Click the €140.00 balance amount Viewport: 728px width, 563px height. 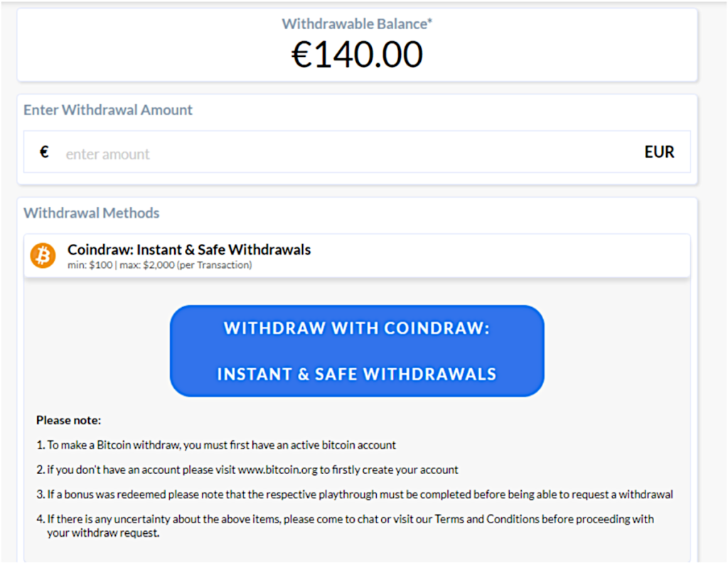coord(357,55)
